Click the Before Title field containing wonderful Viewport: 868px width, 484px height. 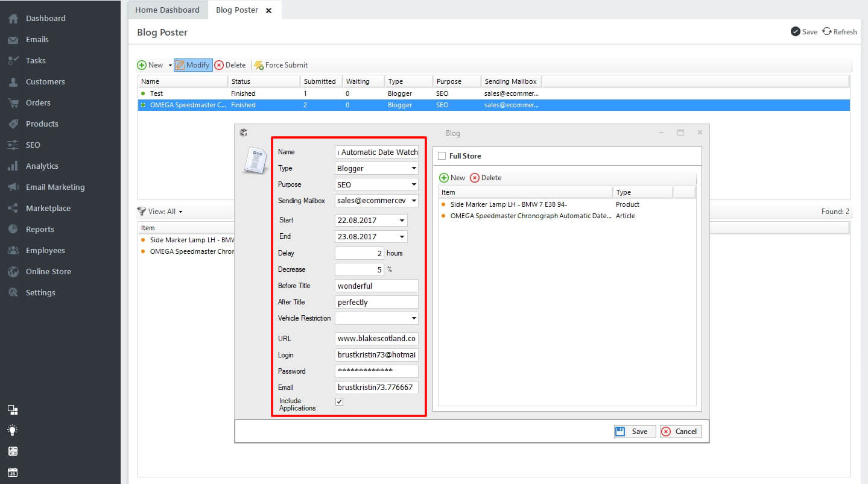tap(376, 286)
